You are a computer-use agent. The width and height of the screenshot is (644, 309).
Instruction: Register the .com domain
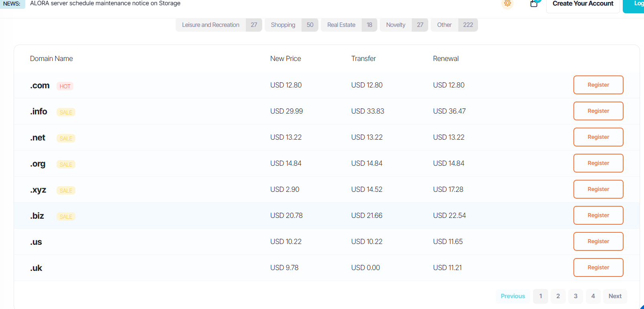[x=598, y=85]
